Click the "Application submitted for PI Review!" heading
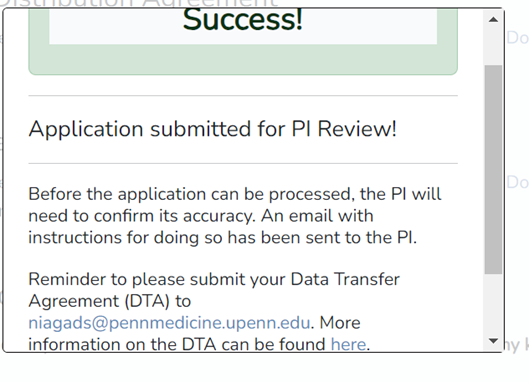 tap(213, 129)
